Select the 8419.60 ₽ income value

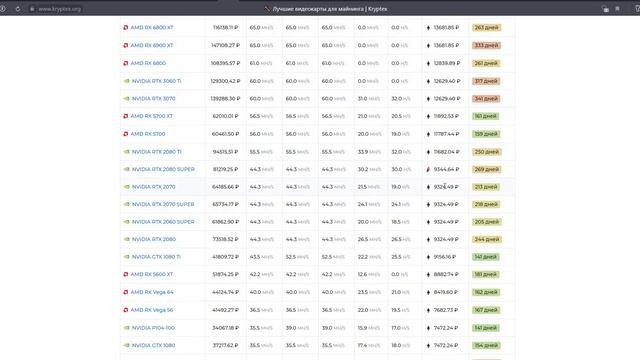click(445, 292)
